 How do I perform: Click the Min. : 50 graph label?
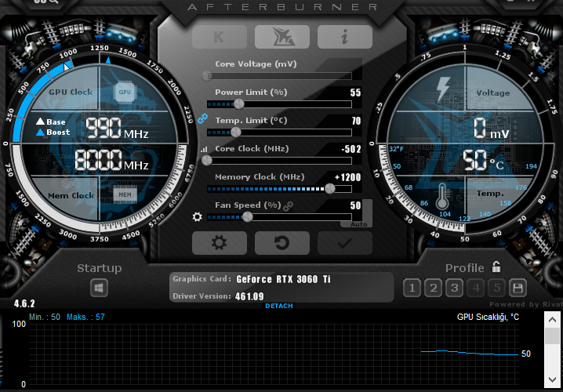(45, 317)
